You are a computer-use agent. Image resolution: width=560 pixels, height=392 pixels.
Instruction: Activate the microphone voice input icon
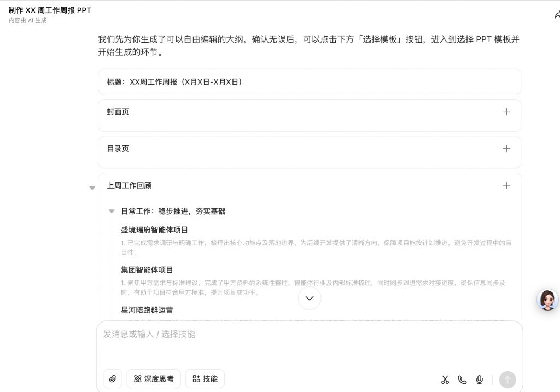[x=480, y=379]
